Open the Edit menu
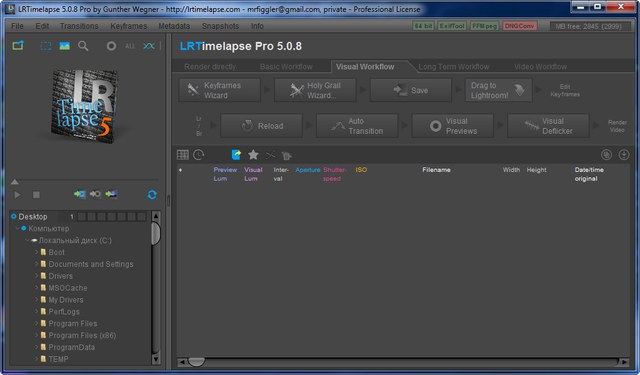This screenshot has height=375, width=640. pos(42,26)
